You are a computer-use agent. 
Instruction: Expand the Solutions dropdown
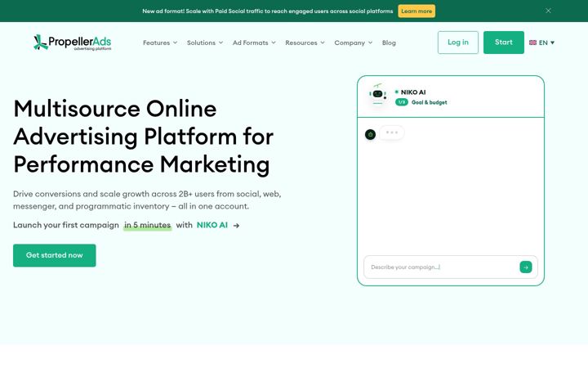click(205, 43)
